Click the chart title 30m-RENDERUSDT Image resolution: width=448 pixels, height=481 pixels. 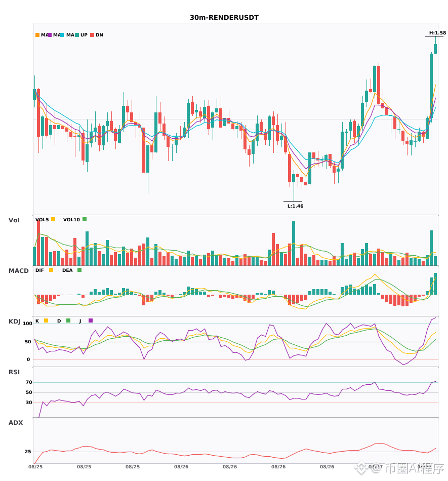224,18
